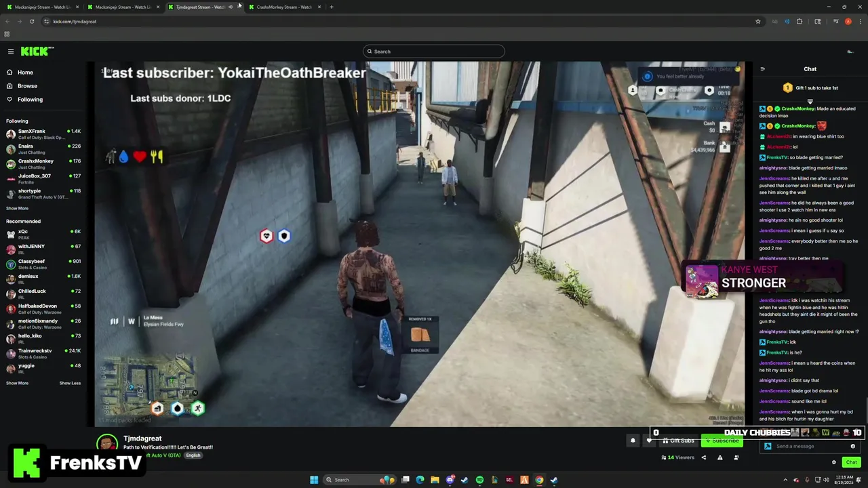868x488 pixels.
Task: Open browser extensions puzzle icon
Action: [x=800, y=21]
